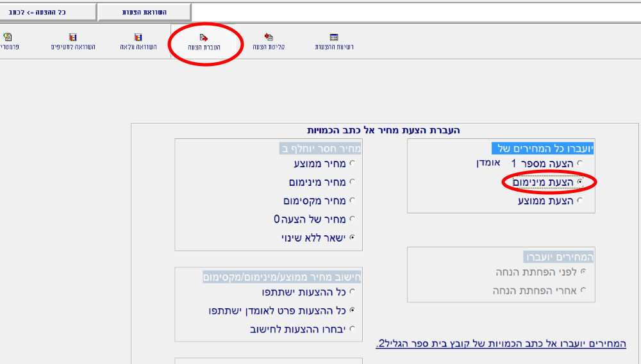Select הצעת מינימום radio option
The image size is (641, 364).
pos(581,183)
